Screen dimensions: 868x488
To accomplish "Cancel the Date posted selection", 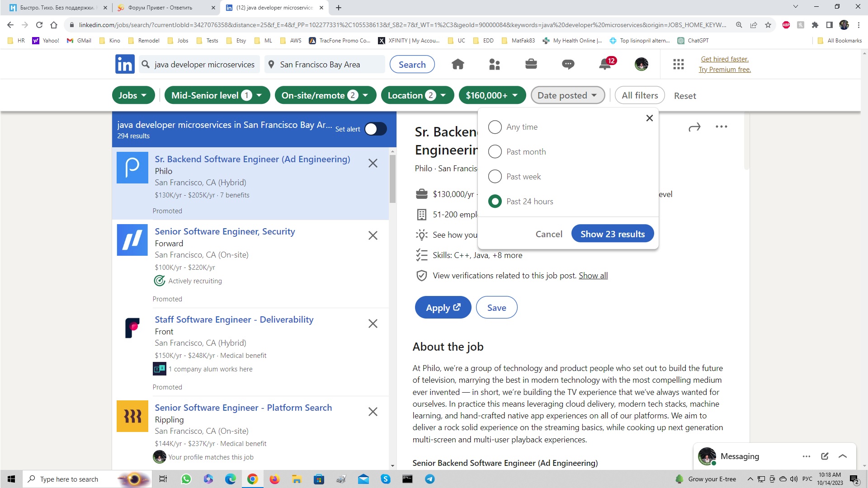I will click(x=549, y=234).
